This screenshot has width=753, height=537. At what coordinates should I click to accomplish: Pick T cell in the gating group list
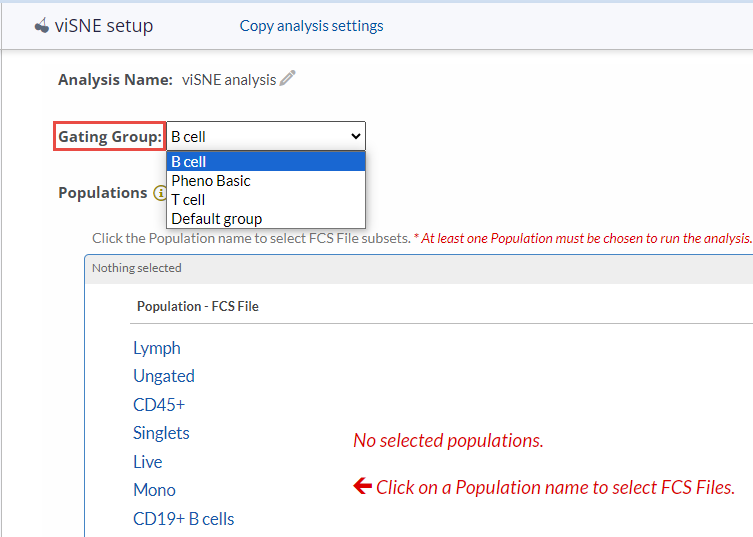(x=188, y=200)
